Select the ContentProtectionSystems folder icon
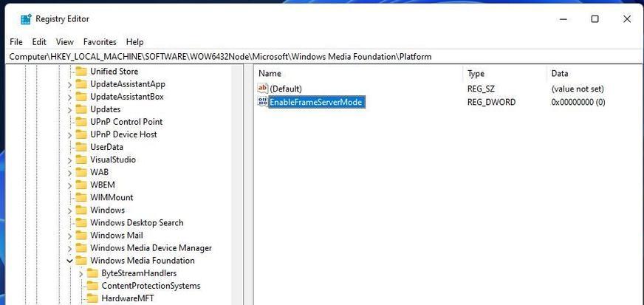The image size is (644, 305). (93, 286)
